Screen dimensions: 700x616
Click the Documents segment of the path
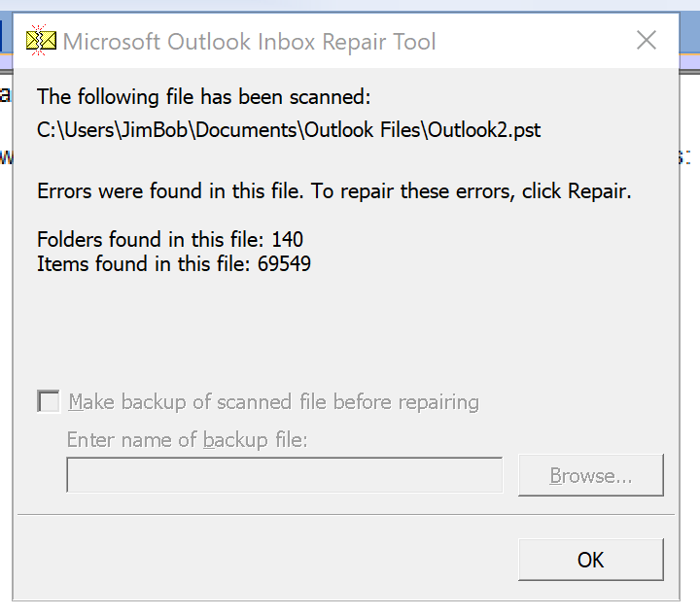pos(248,129)
